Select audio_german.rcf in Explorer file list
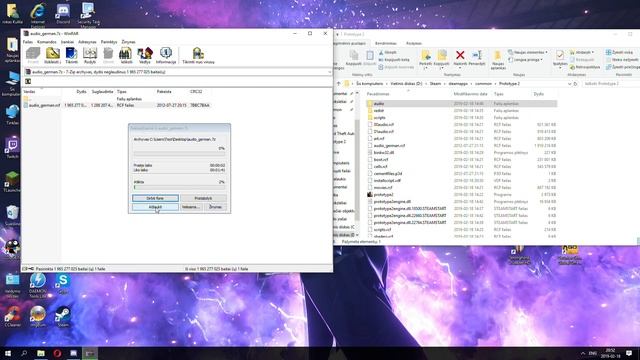Screen dimensions: 640x360 point(461,146)
